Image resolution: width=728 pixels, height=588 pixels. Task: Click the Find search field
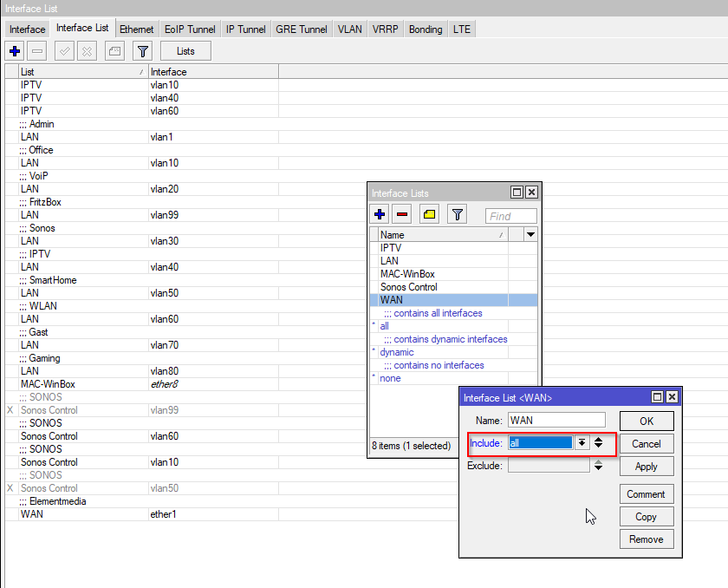tap(511, 216)
